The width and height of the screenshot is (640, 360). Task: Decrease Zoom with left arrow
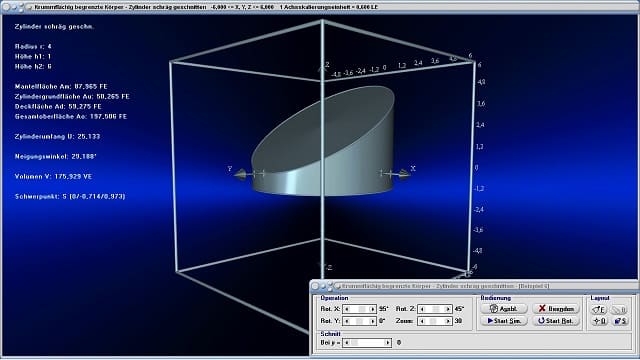click(422, 321)
